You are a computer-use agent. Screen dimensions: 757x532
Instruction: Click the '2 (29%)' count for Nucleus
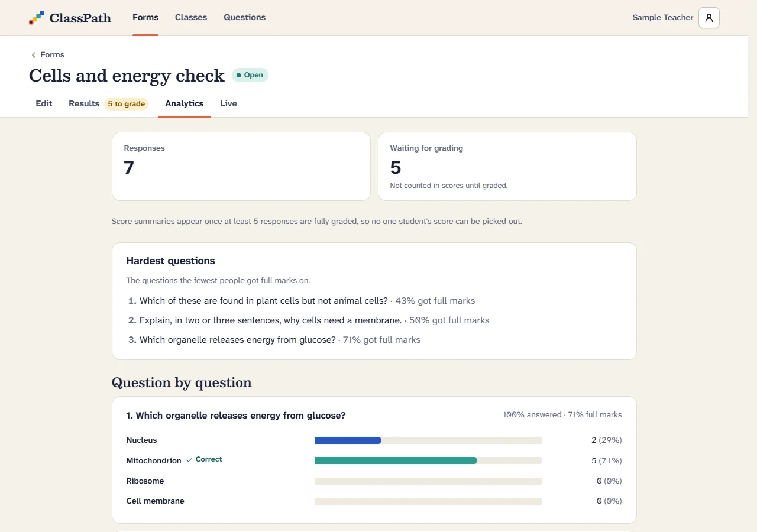tap(607, 440)
